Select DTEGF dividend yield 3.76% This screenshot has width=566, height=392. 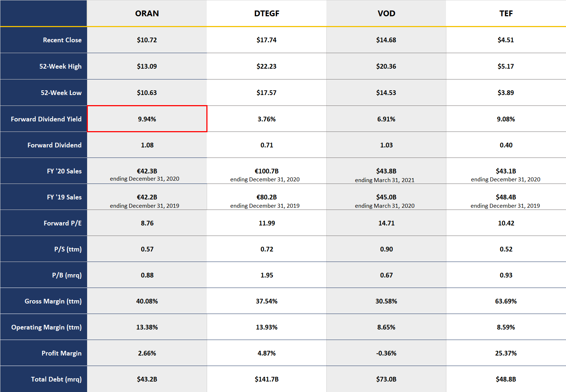coord(267,119)
